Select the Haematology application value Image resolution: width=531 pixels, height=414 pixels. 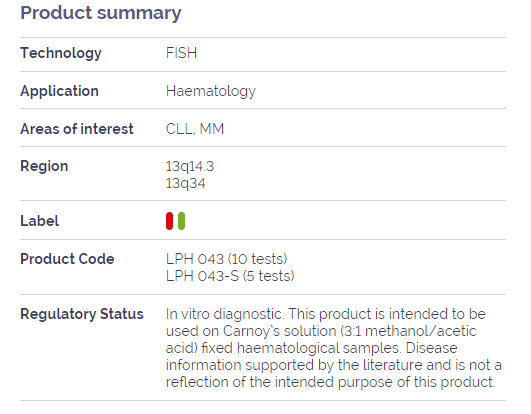[x=211, y=91]
